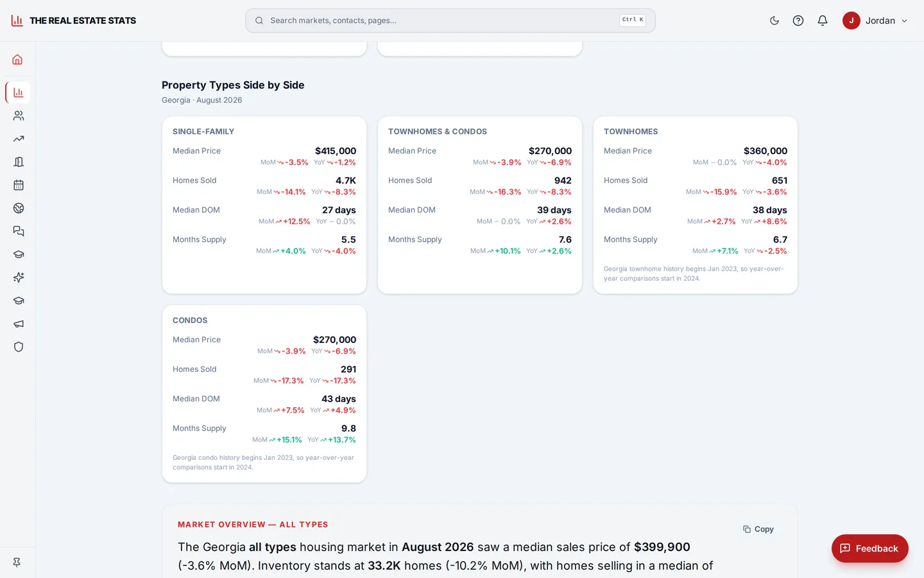Click the Ctrl K shortcut badge
Screen dimensions: 924x578
tap(632, 20)
